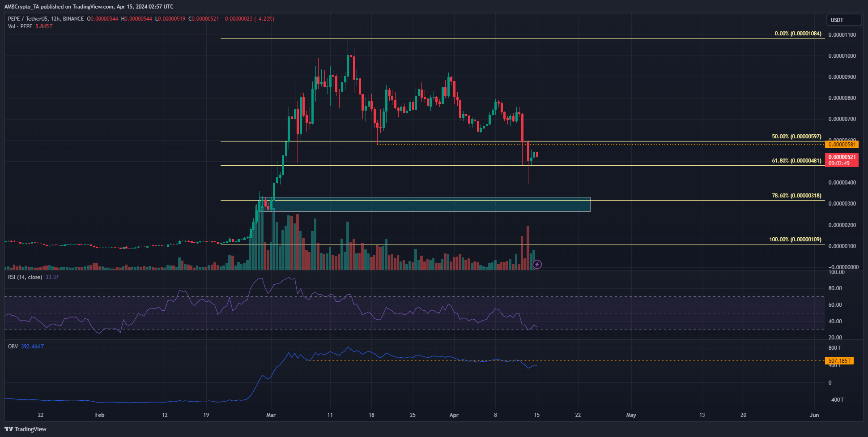Click the 50.00% (0.00000597) Fibonacci label
This screenshot has width=868, height=437.
[796, 137]
